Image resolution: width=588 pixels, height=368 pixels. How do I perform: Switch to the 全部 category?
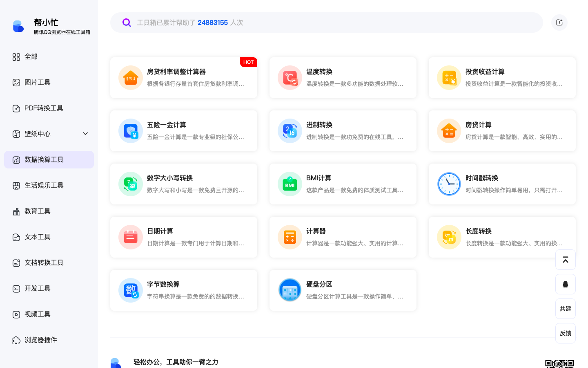tap(31, 56)
